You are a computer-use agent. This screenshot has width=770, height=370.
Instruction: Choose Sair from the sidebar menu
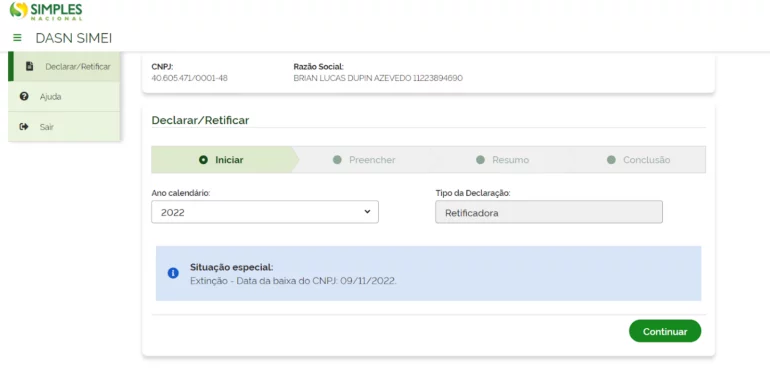[64, 127]
